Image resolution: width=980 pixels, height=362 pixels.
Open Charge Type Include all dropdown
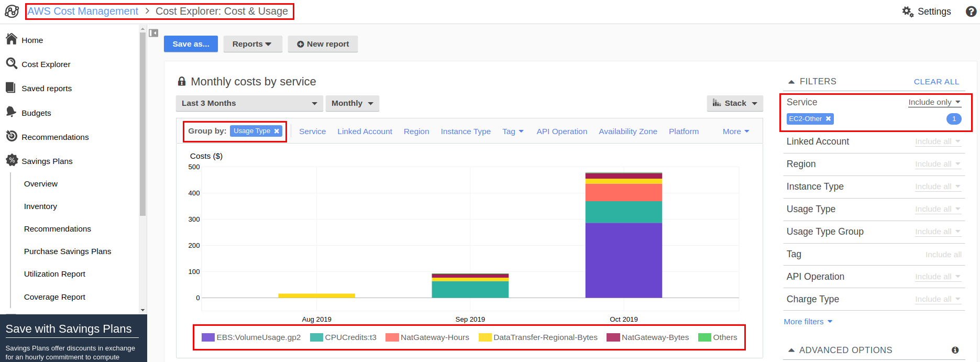click(x=938, y=299)
